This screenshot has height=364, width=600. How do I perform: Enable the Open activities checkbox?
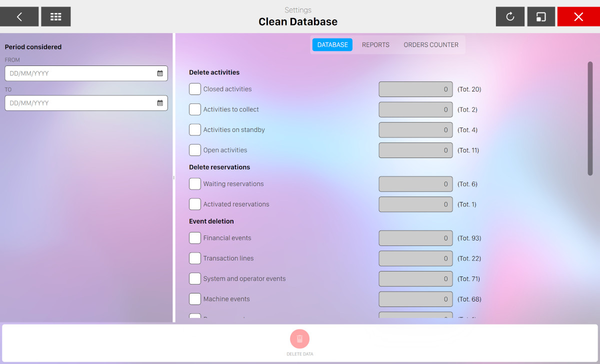195,150
